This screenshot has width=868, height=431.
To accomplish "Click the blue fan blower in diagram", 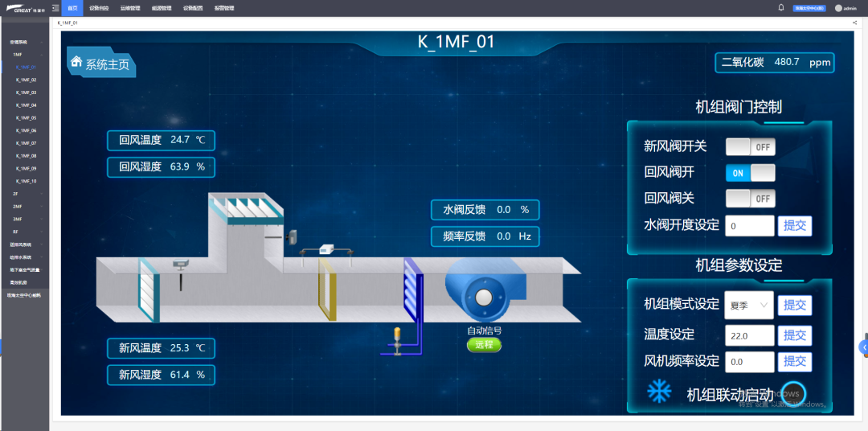I will 484,294.
